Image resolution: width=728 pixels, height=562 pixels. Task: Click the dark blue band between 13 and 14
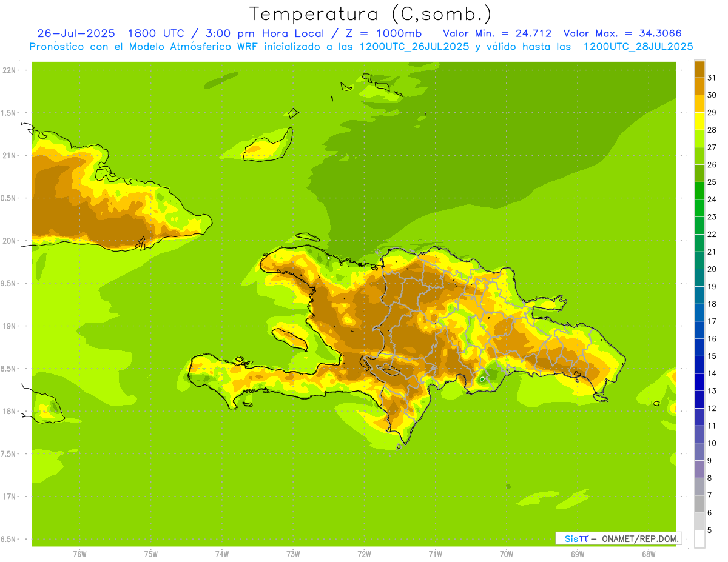(699, 382)
